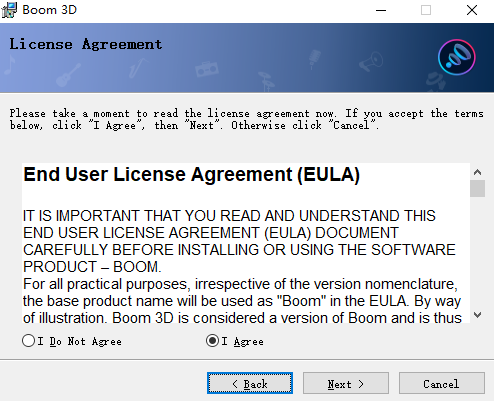Close the Boom 3D installer window
This screenshot has height=401, width=494.
472,10
